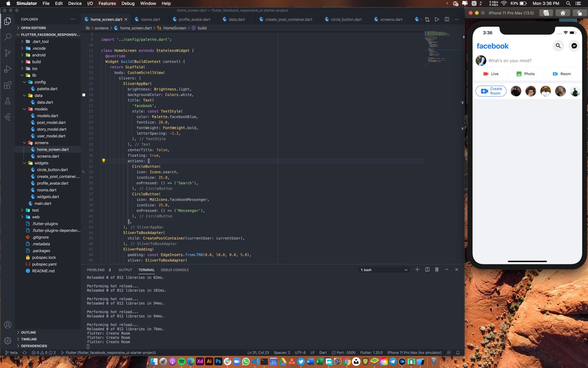588x368 pixels.
Task: Tap the Messenger icon in simulator app
Action: pyautogui.click(x=574, y=46)
